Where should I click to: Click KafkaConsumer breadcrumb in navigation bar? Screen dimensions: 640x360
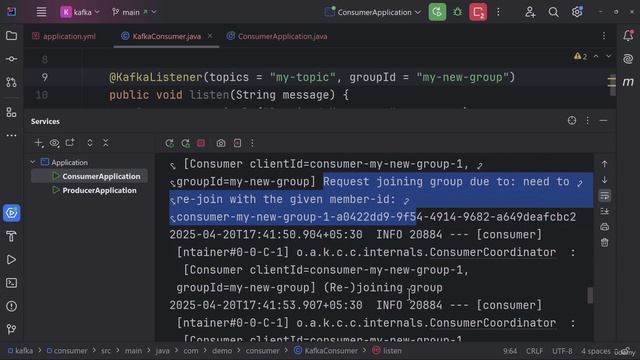pos(326,351)
